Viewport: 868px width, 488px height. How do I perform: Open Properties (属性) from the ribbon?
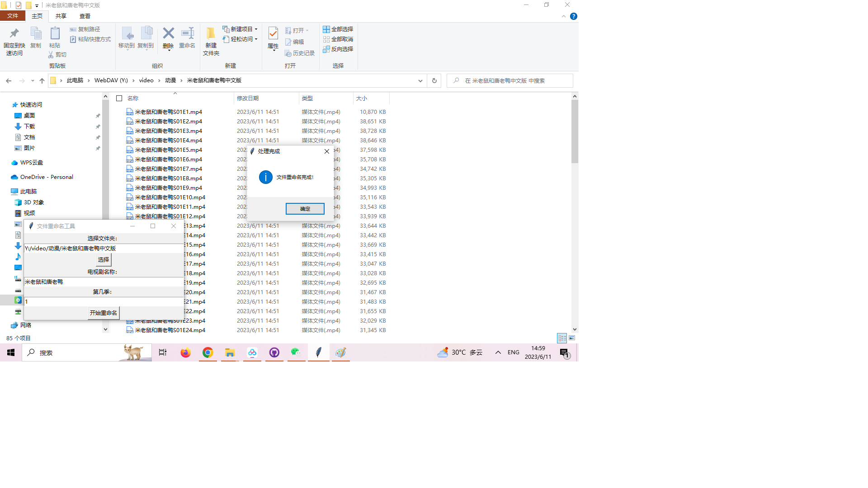pos(273,34)
